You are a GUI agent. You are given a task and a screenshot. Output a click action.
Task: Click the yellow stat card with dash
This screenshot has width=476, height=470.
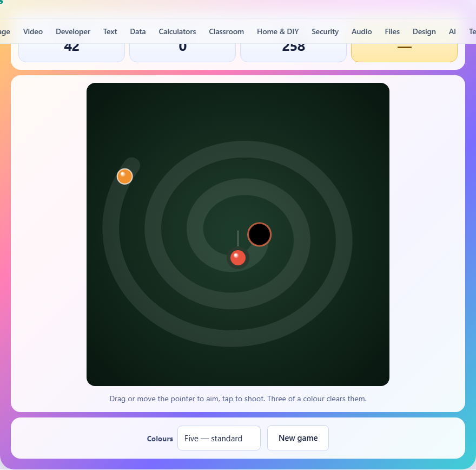pos(404,53)
